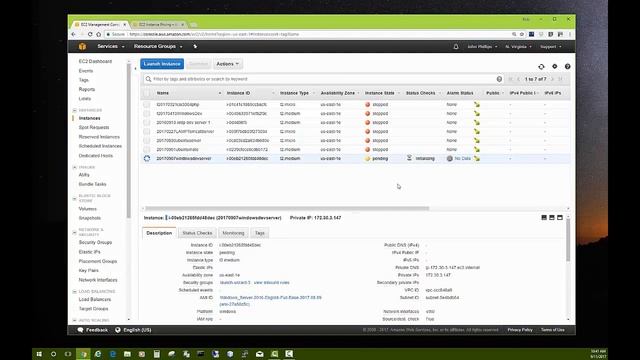Set details pane to medium layout icon
Viewport: 640px width, 360px height.
[552, 218]
